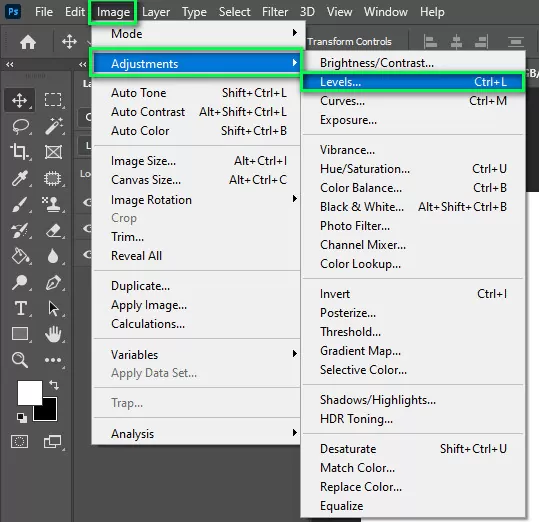Choose Desaturate adjustment
This screenshot has width=539, height=522.
point(413,448)
